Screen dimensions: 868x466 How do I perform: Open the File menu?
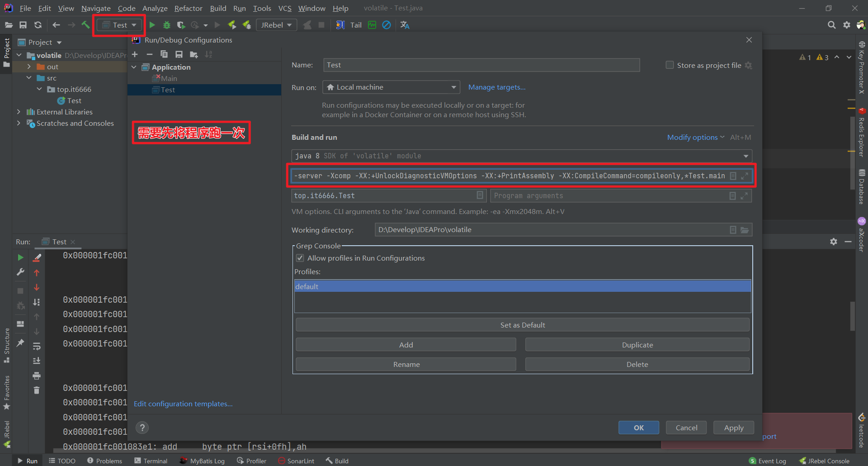point(25,8)
